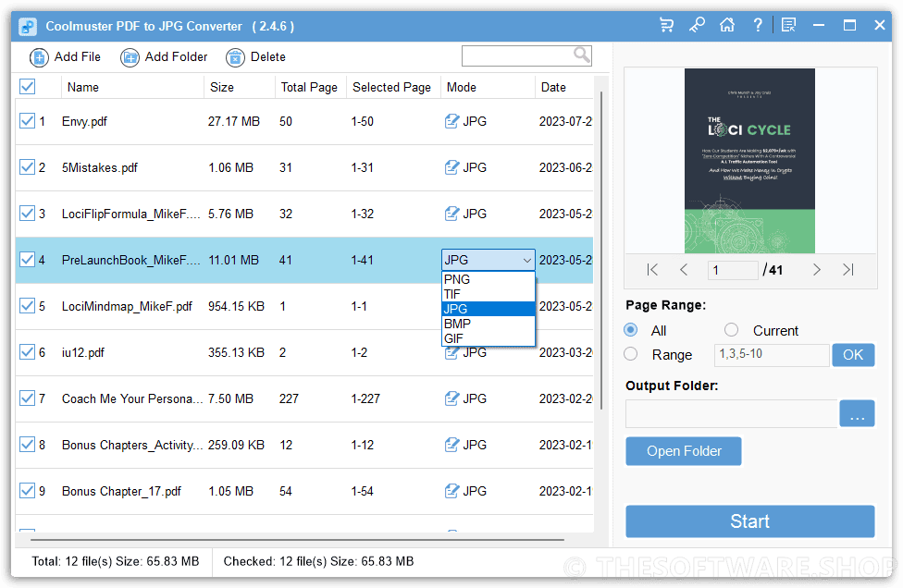Click the register key icon
The height and width of the screenshot is (588, 903).
[697, 25]
